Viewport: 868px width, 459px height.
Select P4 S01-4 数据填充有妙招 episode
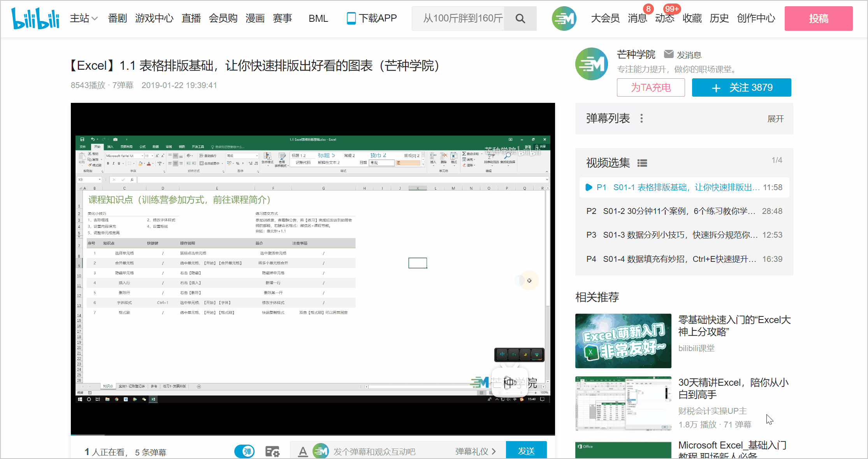tap(684, 259)
